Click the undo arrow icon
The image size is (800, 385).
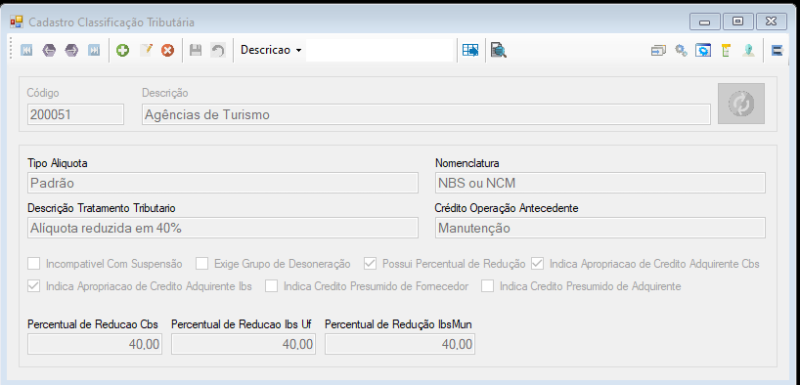[218, 50]
